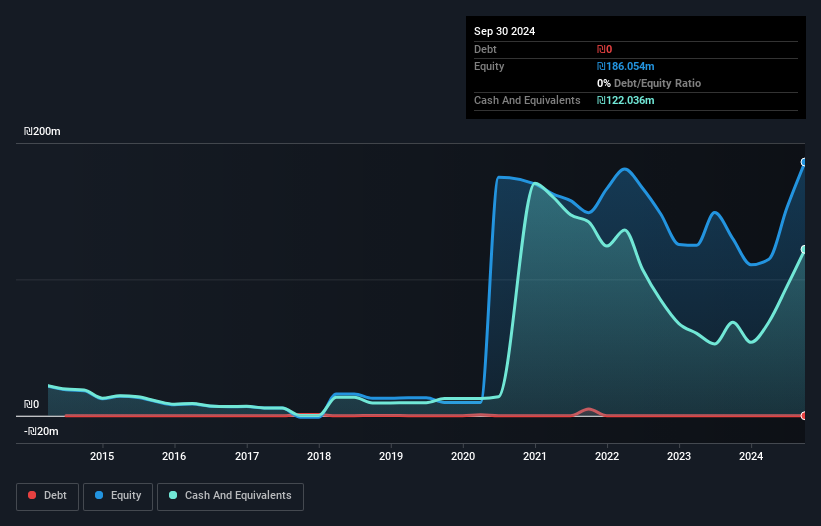
Task: Click the 2016 x-axis label
Action: tap(174, 456)
